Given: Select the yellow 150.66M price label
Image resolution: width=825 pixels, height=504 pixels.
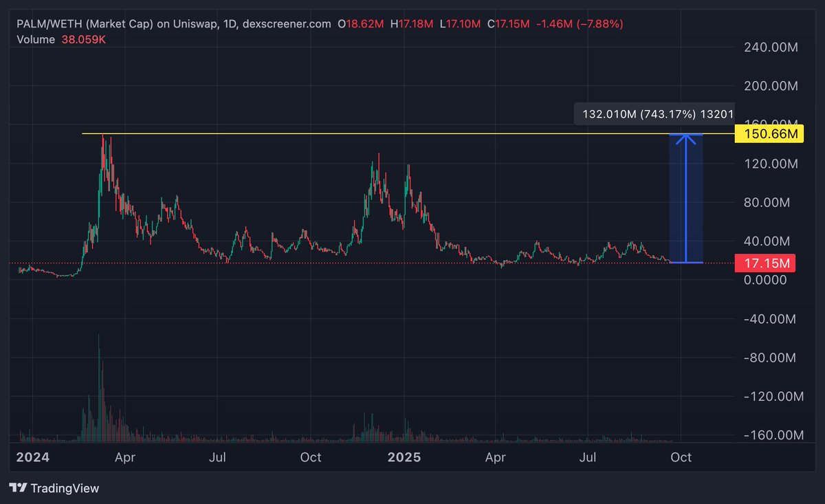Looking at the screenshot, I should coord(769,133).
